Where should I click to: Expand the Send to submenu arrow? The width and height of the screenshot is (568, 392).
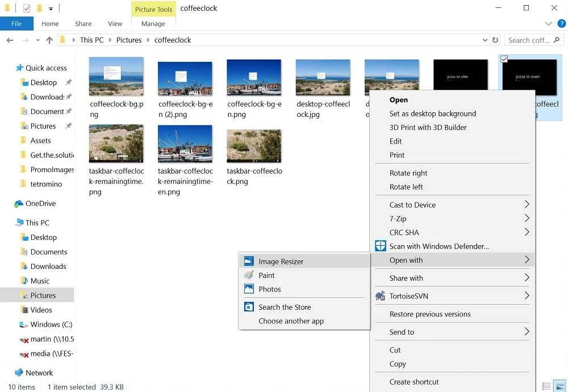pyautogui.click(x=527, y=332)
